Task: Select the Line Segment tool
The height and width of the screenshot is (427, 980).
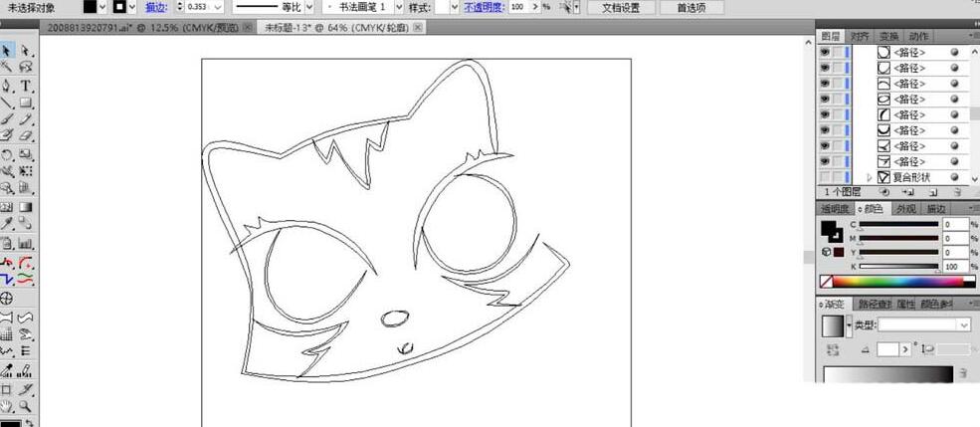Action: pyautogui.click(x=7, y=102)
